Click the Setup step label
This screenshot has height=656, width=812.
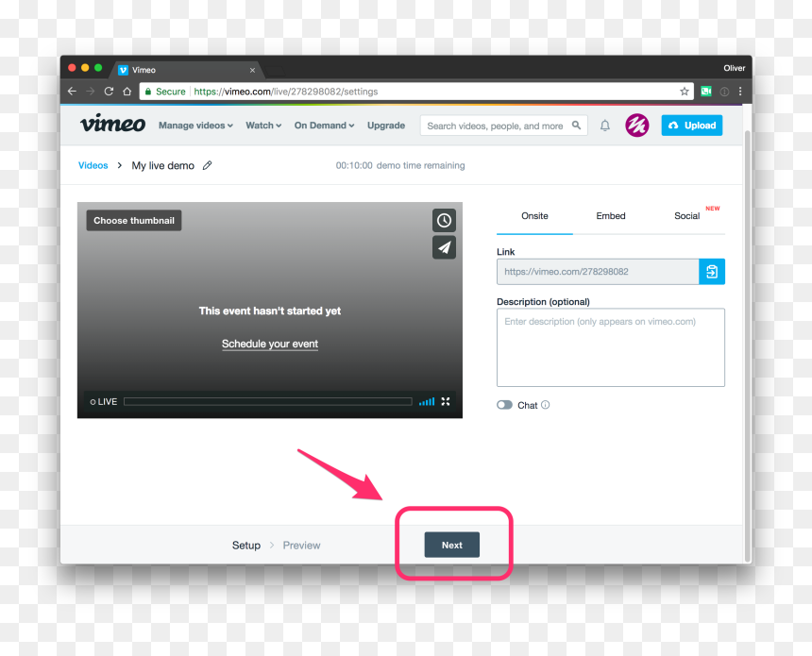(x=246, y=546)
